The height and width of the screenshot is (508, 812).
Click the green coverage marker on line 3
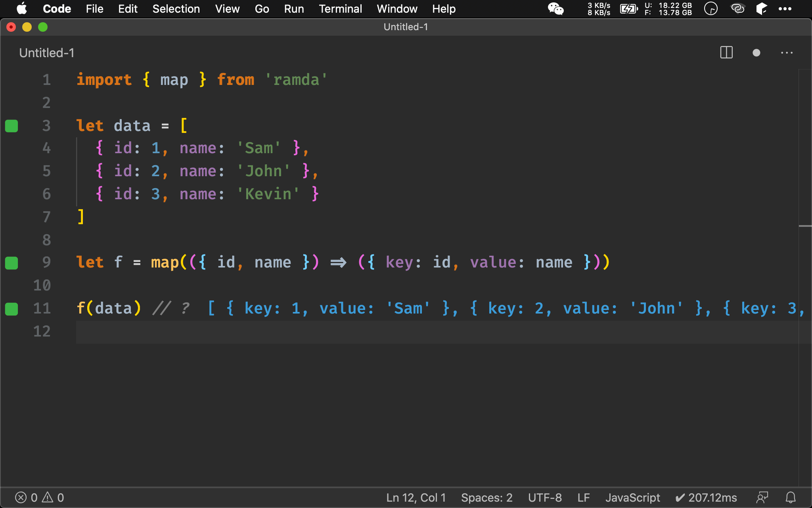point(11,126)
